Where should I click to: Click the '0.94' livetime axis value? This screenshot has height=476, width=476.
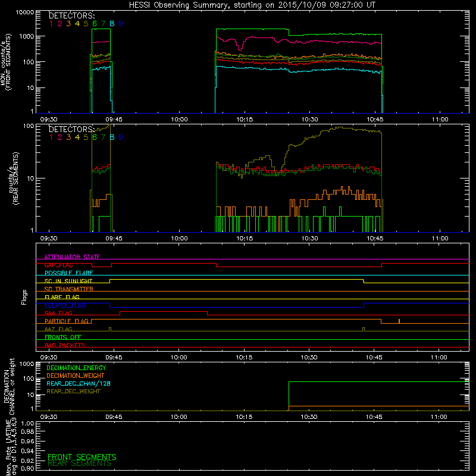(27, 451)
